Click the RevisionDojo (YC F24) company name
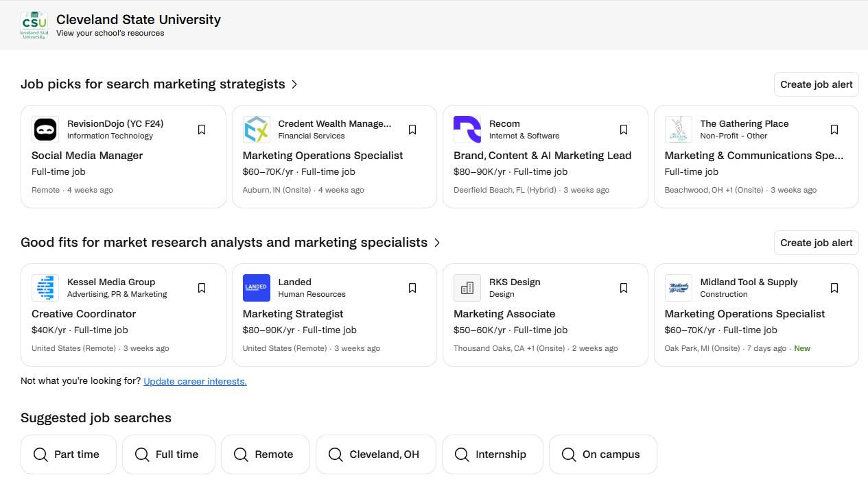The width and height of the screenshot is (868, 486). click(x=115, y=124)
